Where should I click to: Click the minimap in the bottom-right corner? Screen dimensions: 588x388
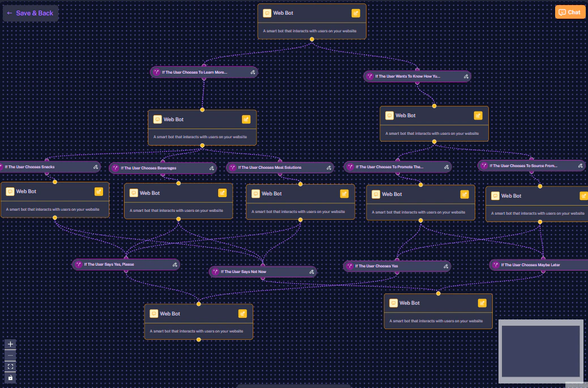[x=540, y=351]
